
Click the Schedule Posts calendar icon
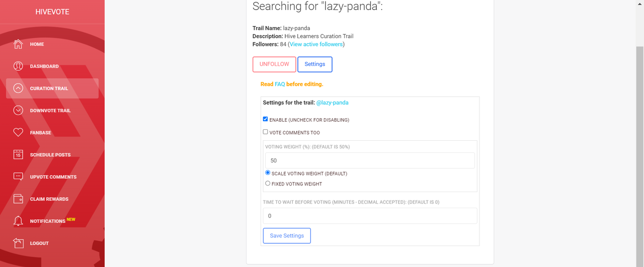[x=18, y=155]
